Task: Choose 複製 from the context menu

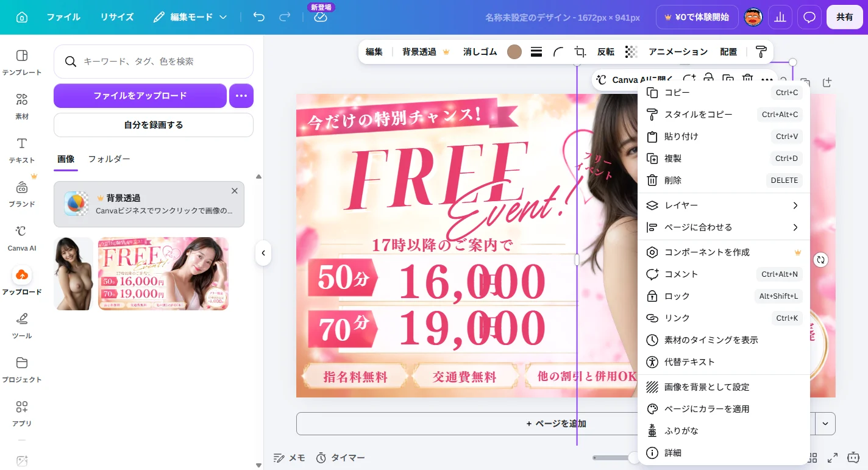Action: [724, 158]
